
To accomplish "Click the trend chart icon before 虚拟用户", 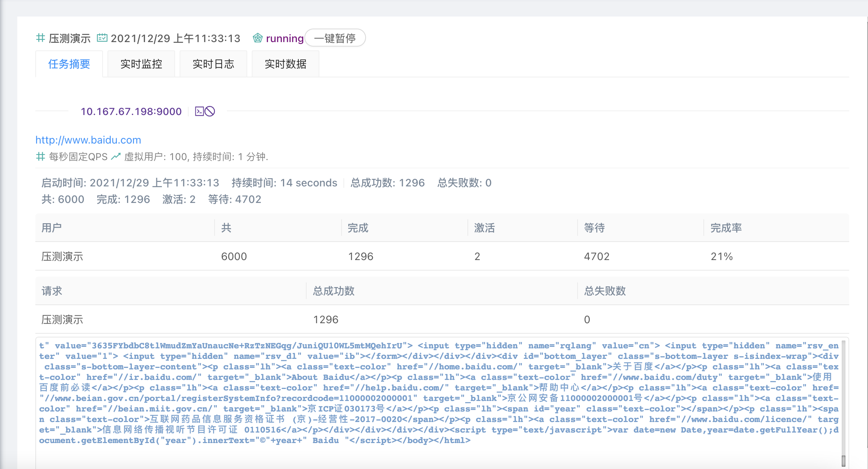I will 116,156.
